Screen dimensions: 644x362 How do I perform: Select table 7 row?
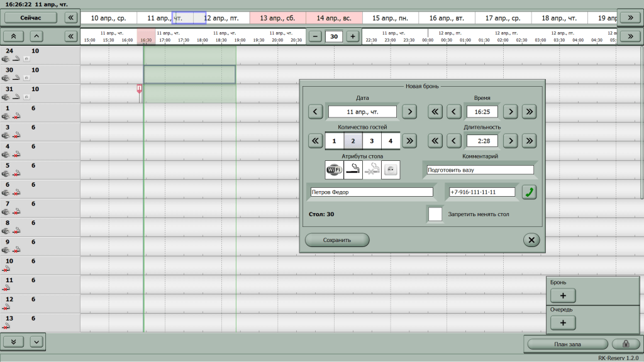(40, 208)
